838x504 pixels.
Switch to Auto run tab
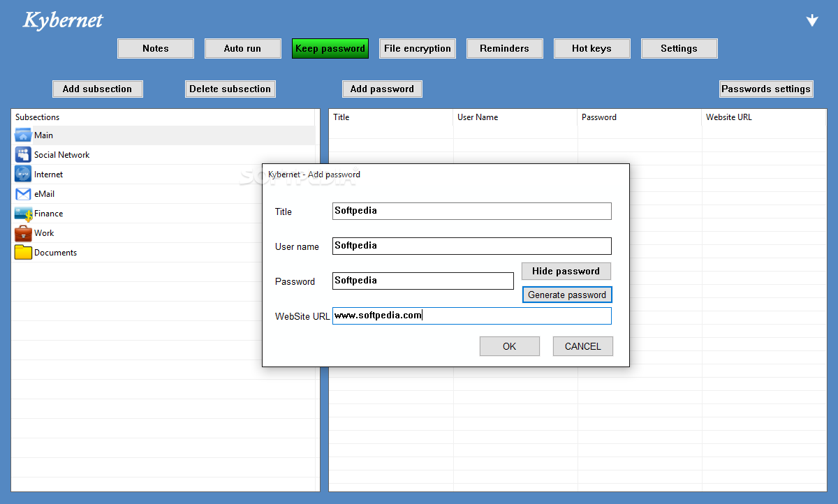pyautogui.click(x=243, y=48)
